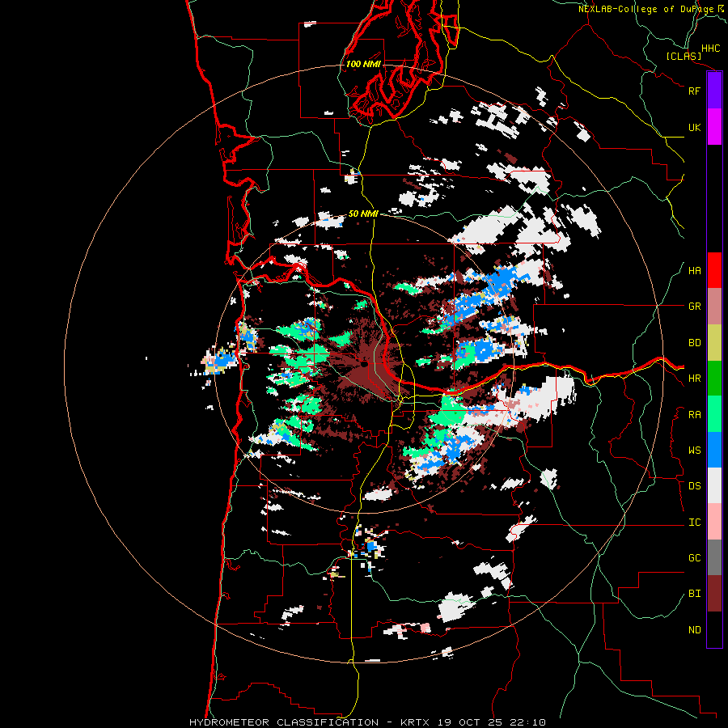Select the light pink IC legend swatch

pyautogui.click(x=714, y=522)
